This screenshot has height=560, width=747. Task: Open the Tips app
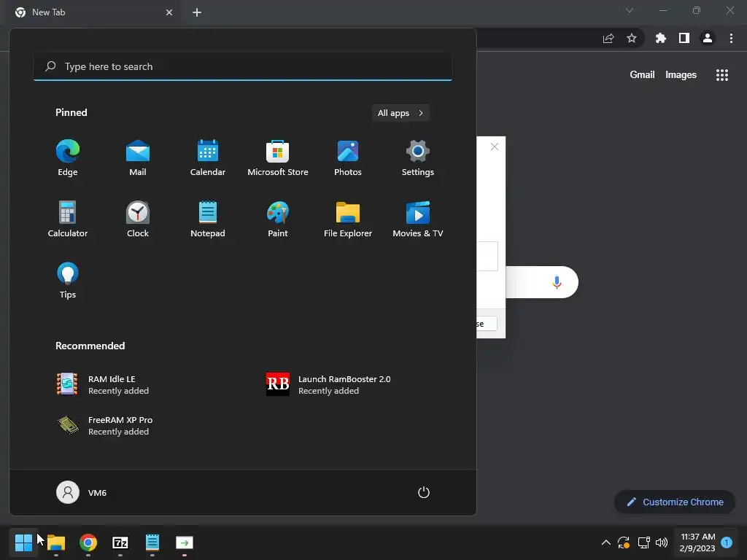(x=68, y=281)
